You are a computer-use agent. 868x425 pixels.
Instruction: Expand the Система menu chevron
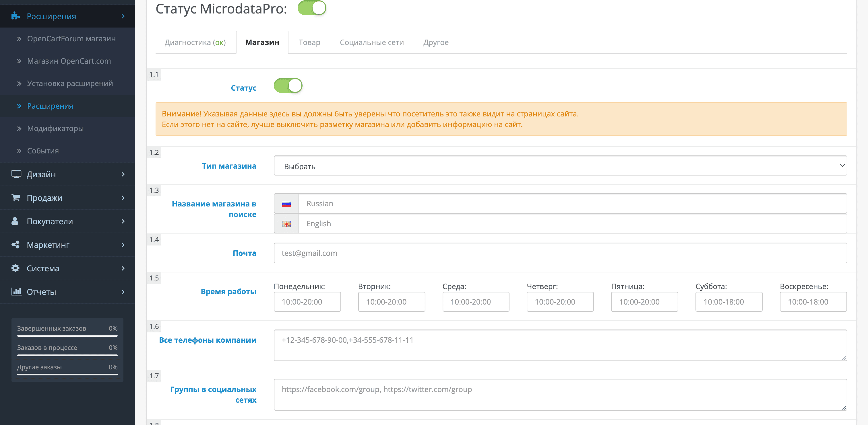point(123,268)
